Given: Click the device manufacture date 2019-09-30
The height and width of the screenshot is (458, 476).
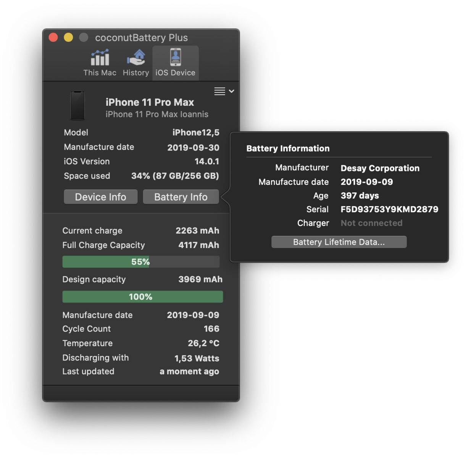Looking at the screenshot, I should click(x=193, y=147).
